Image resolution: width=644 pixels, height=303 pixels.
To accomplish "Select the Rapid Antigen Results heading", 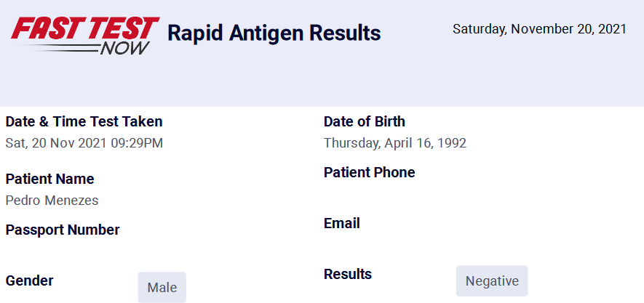I will 274,33.
